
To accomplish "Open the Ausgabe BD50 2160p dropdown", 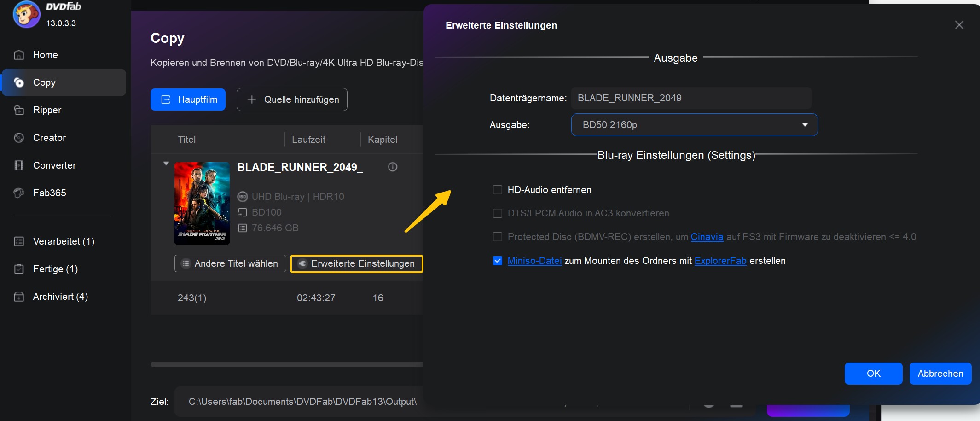I will [x=694, y=125].
